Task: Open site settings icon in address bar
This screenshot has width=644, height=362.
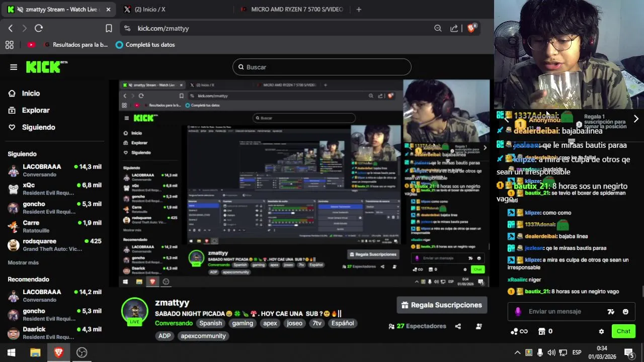Action: (x=127, y=28)
